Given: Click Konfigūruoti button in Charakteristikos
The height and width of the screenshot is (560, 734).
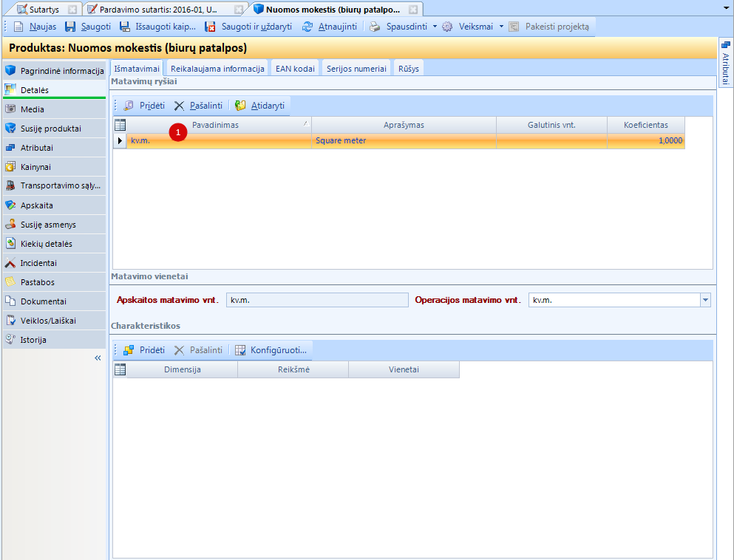Looking at the screenshot, I should (271, 350).
